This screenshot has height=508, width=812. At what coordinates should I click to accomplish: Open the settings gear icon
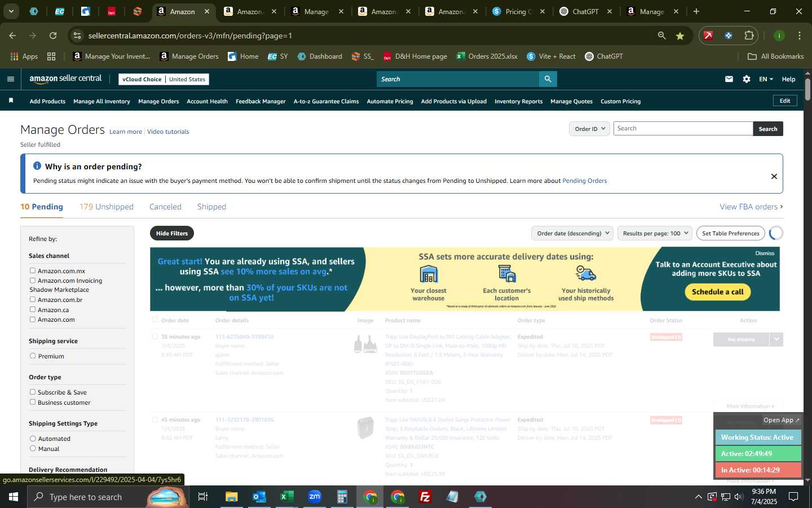tap(747, 79)
